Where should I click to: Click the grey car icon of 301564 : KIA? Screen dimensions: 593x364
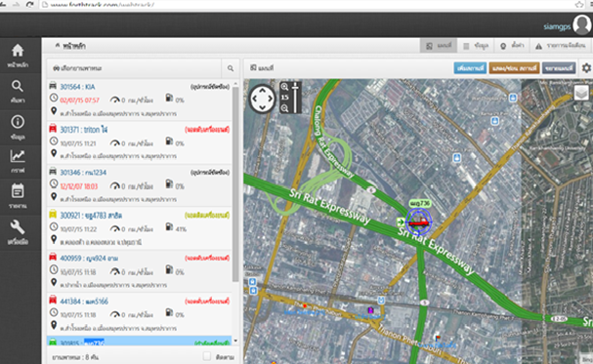[x=53, y=86]
